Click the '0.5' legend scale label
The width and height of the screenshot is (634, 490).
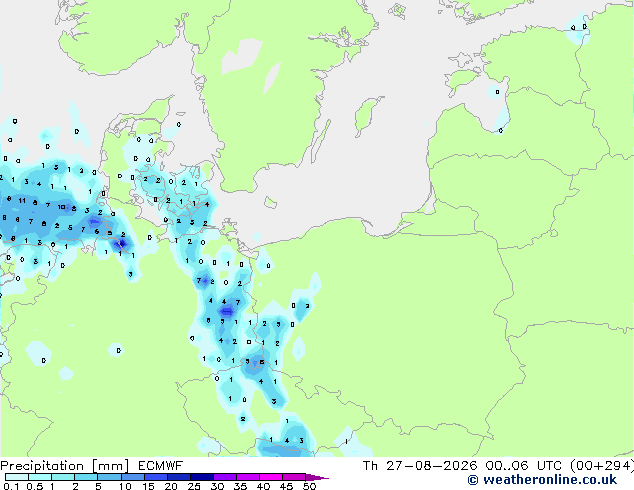coord(35,486)
